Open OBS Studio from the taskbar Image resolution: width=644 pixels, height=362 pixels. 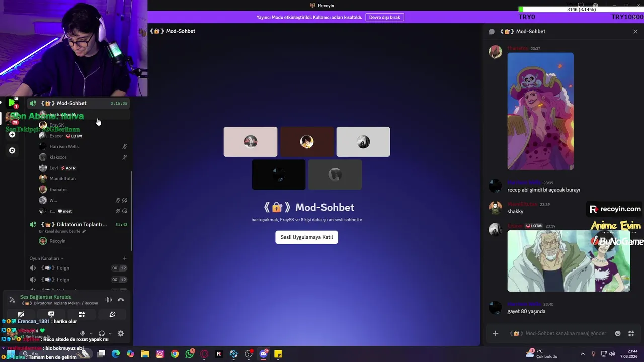(x=249, y=354)
